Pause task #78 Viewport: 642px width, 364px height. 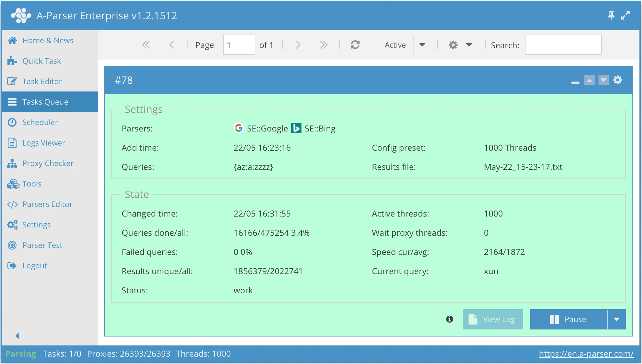(568, 319)
